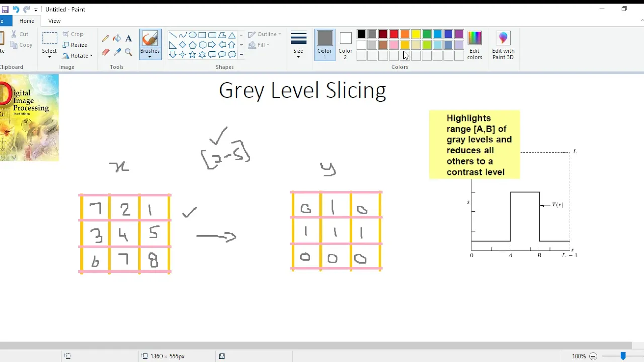Choose the Oval shape
The image size is (644, 362).
tap(192, 35)
